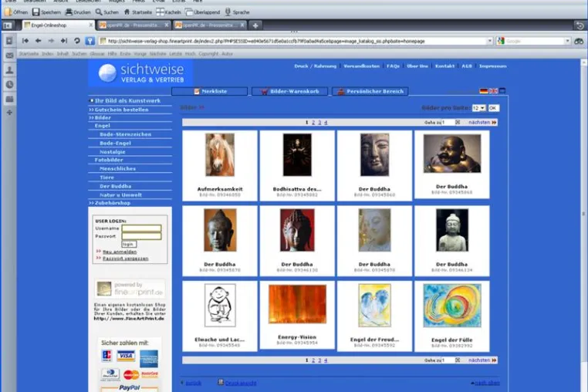Viewport: 588px width, 392px height.
Task: Click the Speichern disk icon
Action: pos(36,12)
